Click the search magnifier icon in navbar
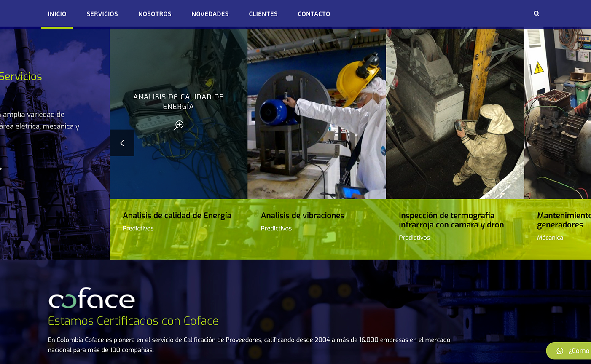 pos(536,14)
